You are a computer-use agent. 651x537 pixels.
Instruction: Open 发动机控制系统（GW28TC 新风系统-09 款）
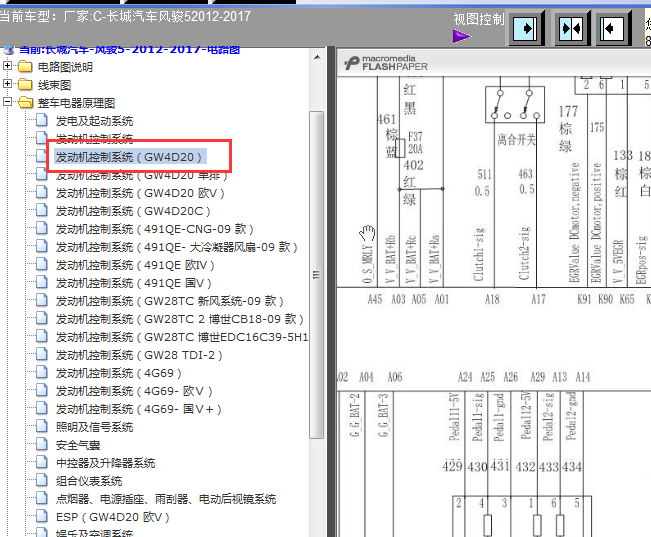[170, 301]
